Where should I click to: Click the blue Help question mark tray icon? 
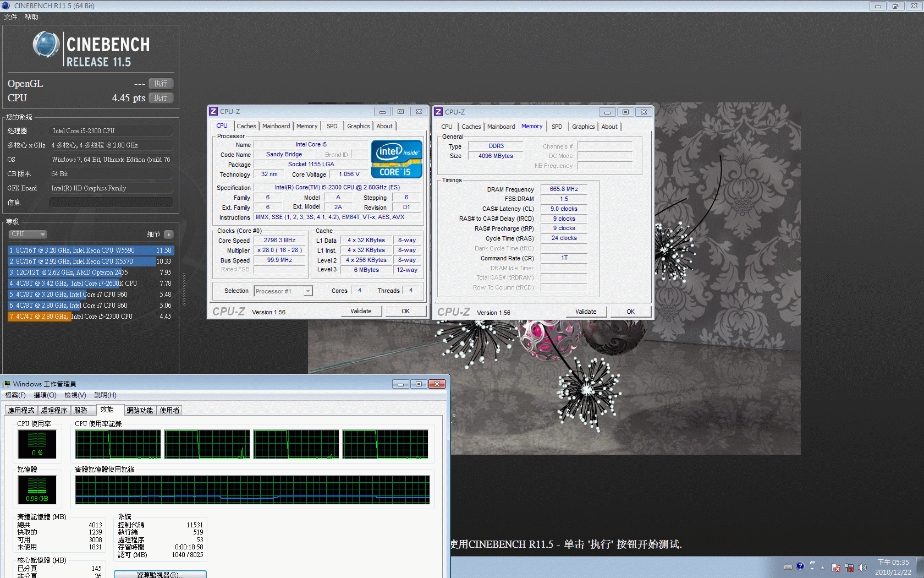tap(800, 566)
